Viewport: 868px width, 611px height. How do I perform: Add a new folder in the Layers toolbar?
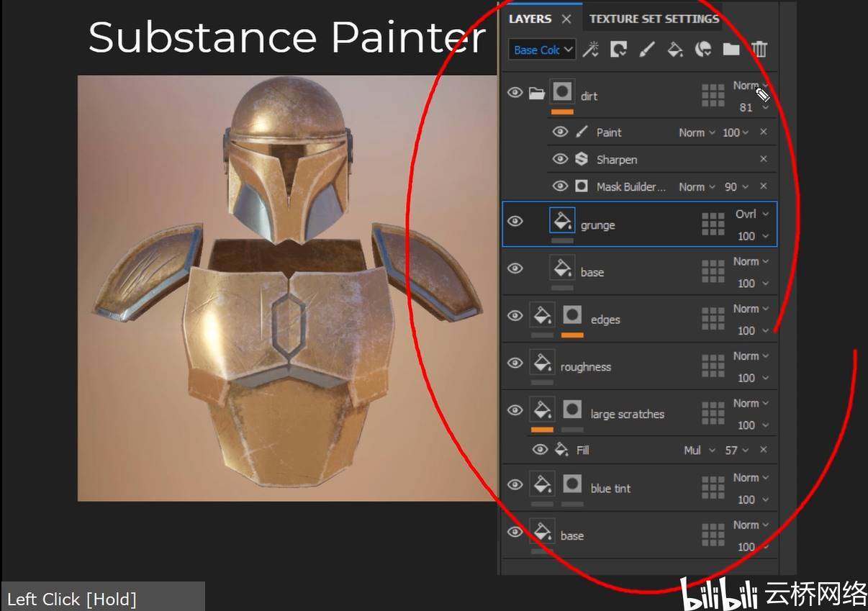click(731, 49)
